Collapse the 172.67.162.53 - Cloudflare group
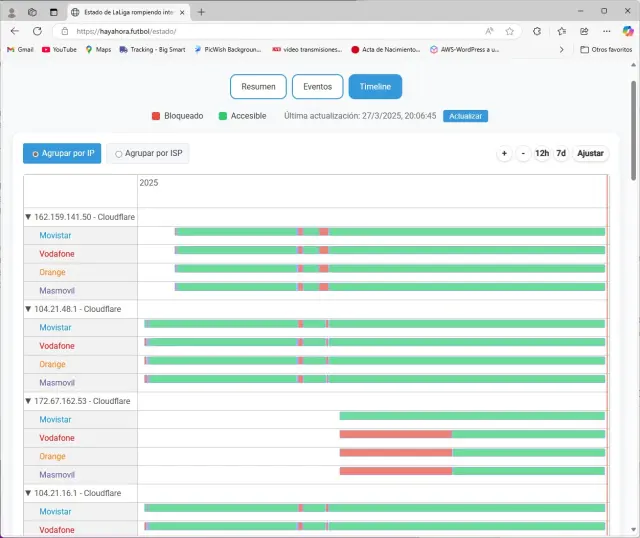This screenshot has width=640, height=538. (29, 401)
